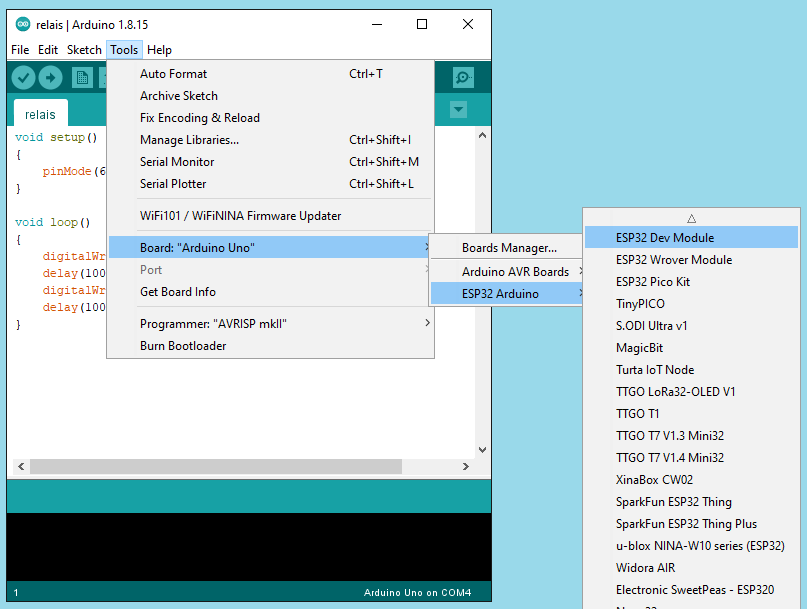Expand the Board: "Arduino Uno" submenu
This screenshot has height=609, width=807.
tap(271, 248)
